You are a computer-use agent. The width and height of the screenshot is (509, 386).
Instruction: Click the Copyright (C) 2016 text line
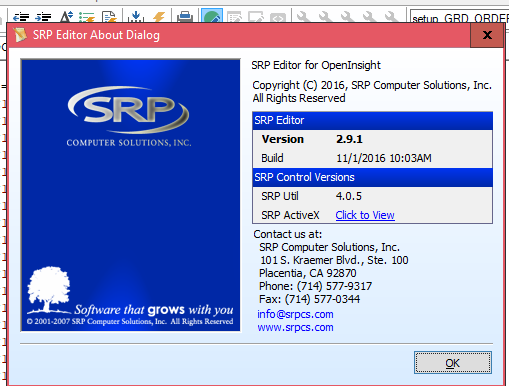(x=372, y=85)
